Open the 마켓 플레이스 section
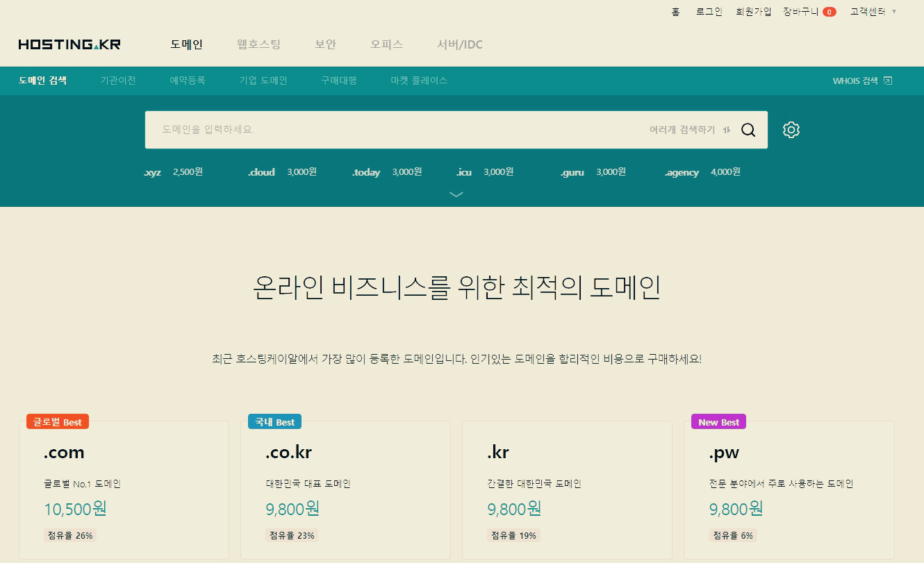924x563 pixels. coord(418,80)
